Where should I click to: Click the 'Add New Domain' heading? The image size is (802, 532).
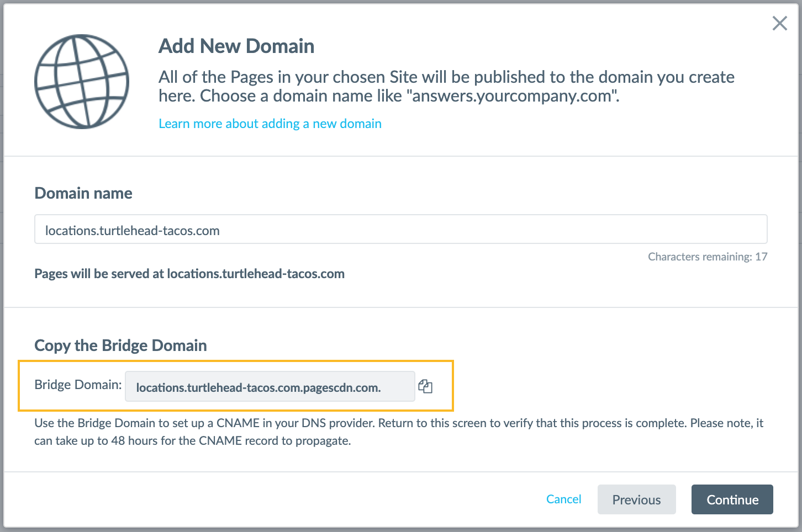click(x=236, y=46)
